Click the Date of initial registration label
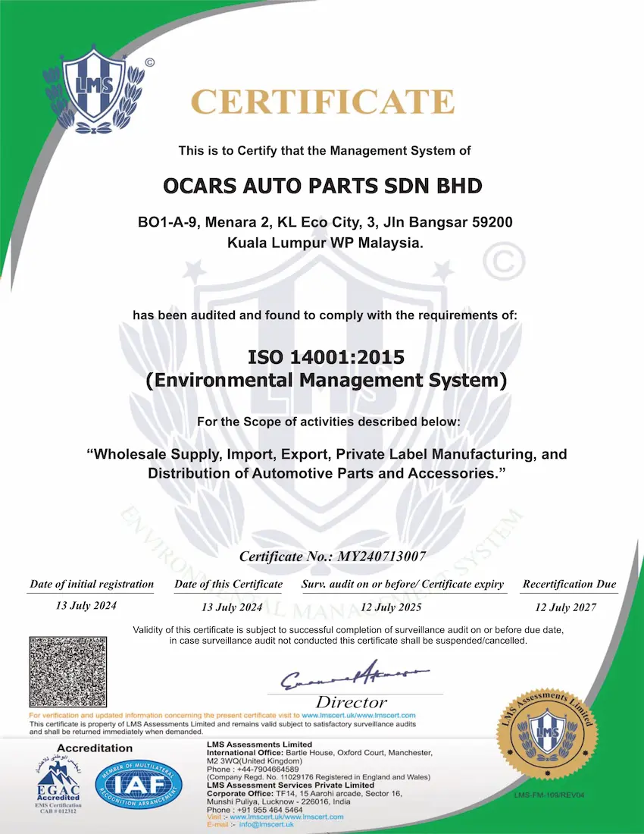 pos(92,584)
